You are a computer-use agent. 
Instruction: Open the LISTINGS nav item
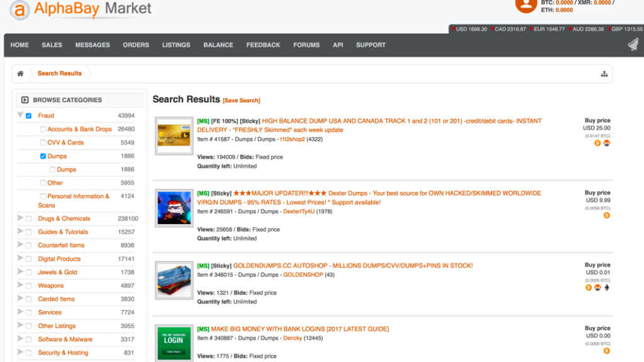[x=176, y=45]
